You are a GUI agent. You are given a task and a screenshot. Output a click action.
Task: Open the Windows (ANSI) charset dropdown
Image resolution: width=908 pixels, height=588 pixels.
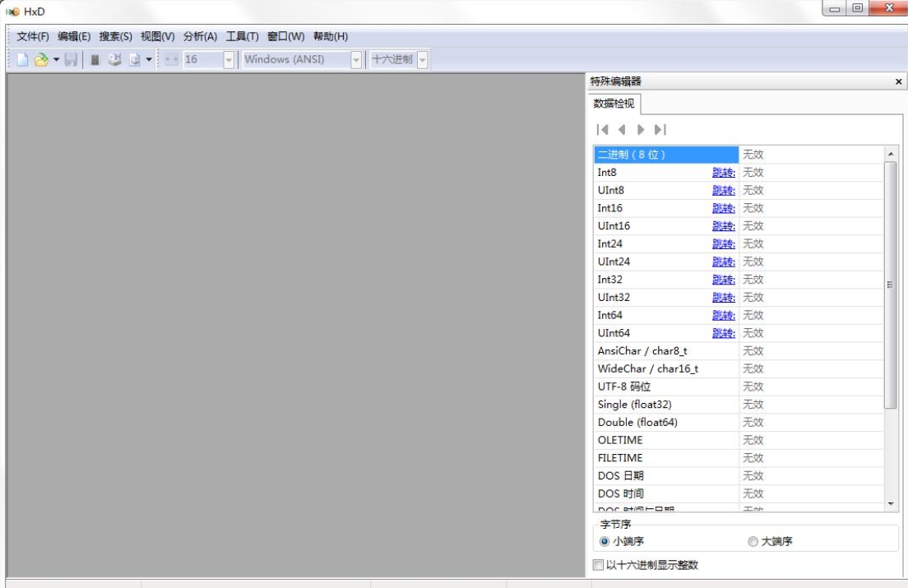click(x=356, y=59)
